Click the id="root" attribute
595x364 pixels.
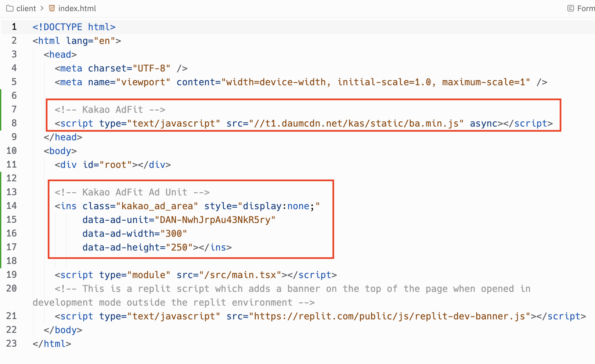tap(107, 165)
